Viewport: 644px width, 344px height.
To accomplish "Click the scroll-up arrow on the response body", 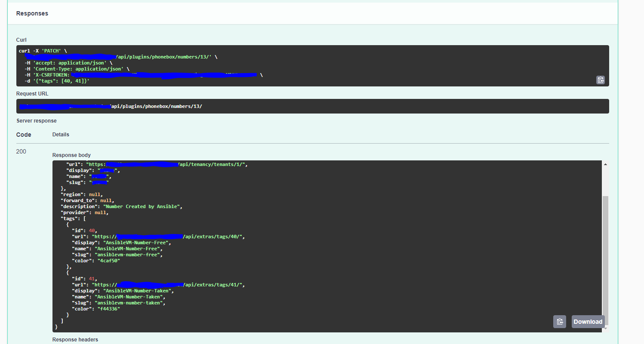I will pyautogui.click(x=606, y=164).
